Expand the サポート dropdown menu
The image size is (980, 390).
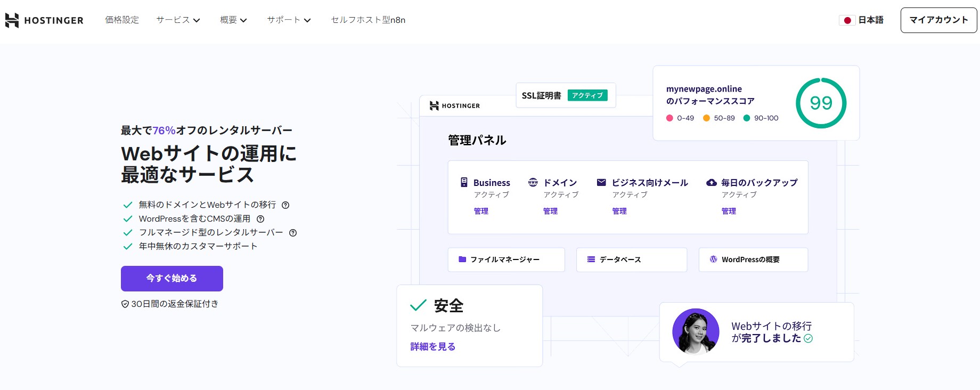[289, 20]
